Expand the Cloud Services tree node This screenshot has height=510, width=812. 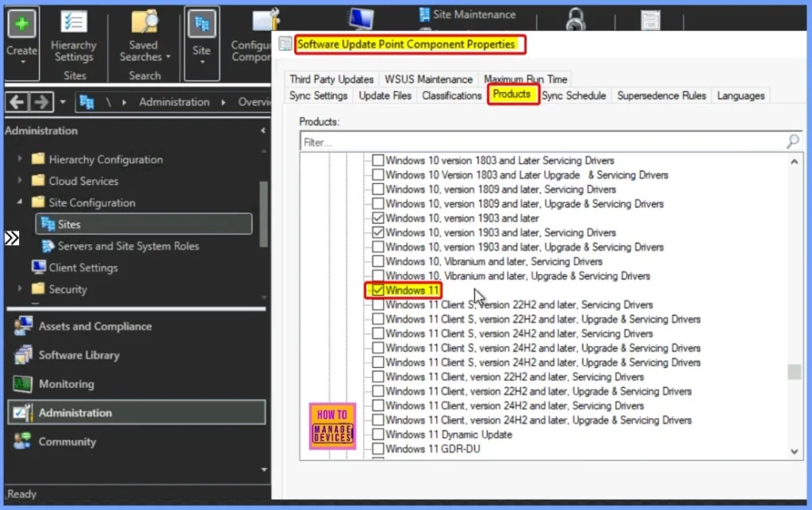20,181
